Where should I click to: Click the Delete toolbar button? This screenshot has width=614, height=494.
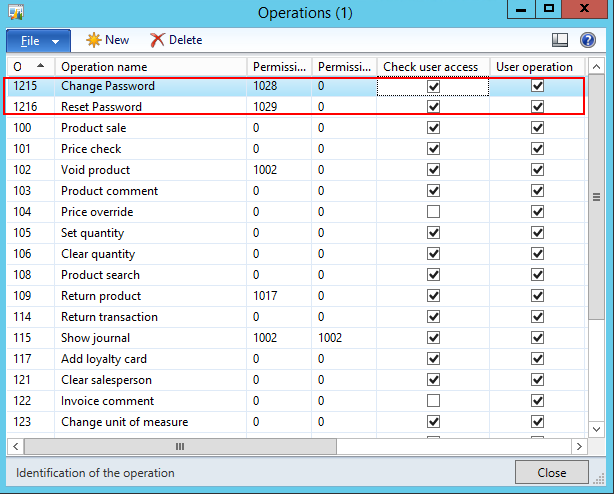(176, 40)
